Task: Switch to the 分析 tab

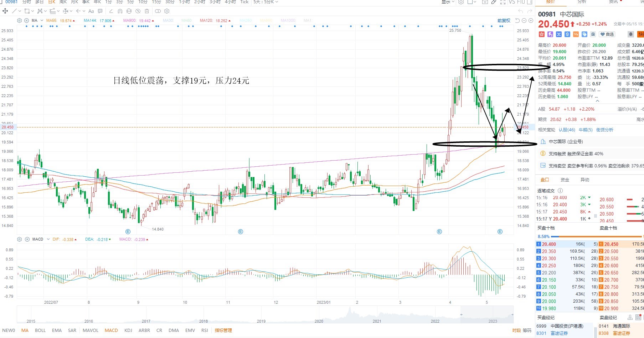Action: coord(582,1)
